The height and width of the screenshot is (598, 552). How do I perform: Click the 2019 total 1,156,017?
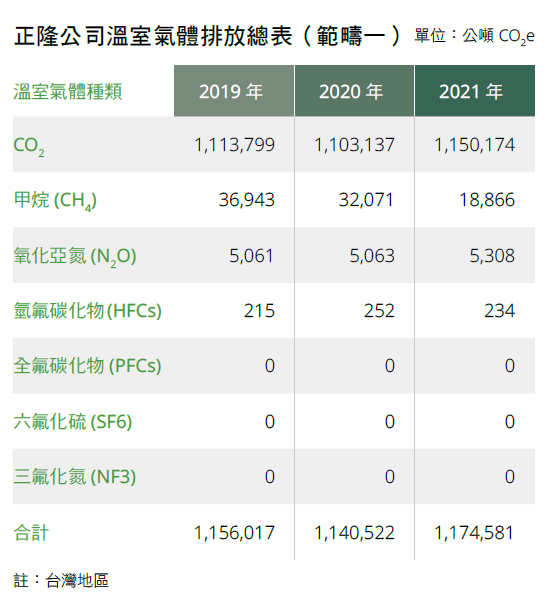[234, 533]
